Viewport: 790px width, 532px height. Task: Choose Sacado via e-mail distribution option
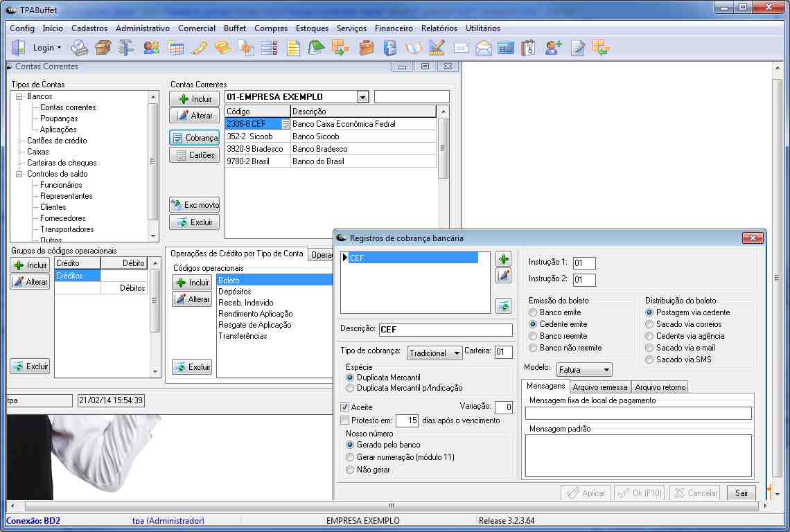(x=649, y=348)
